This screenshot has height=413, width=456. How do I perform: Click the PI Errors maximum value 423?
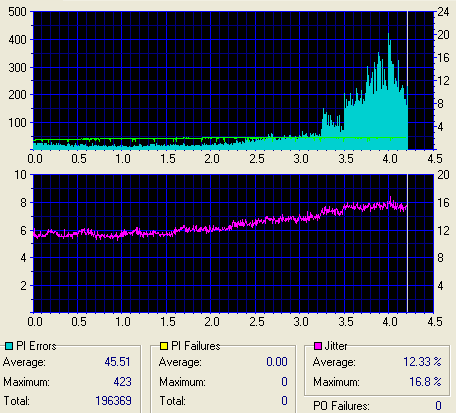[122, 382]
